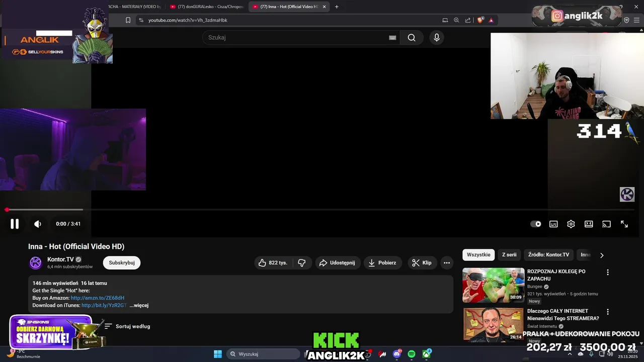
Task: Open the weather widget showing Bezchmurnie
Action: click(23, 354)
